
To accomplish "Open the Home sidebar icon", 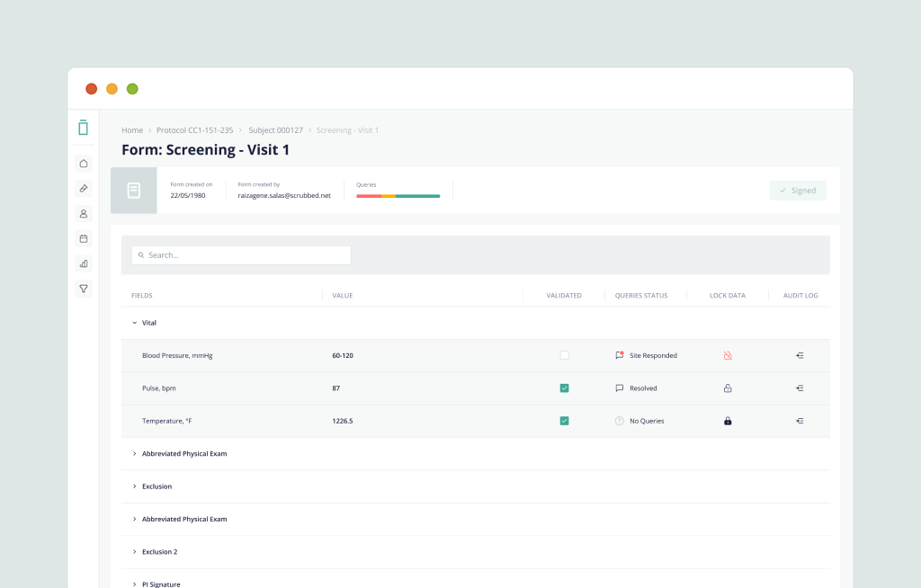I will pos(84,164).
